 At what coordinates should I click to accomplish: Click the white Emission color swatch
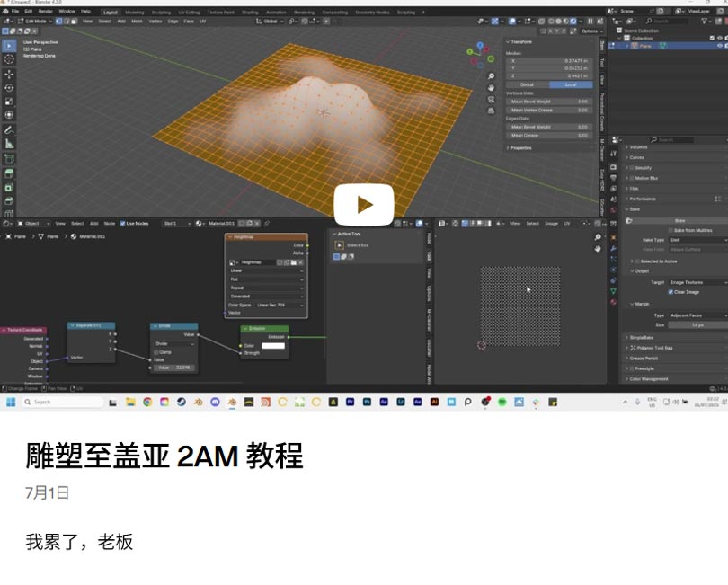272,345
